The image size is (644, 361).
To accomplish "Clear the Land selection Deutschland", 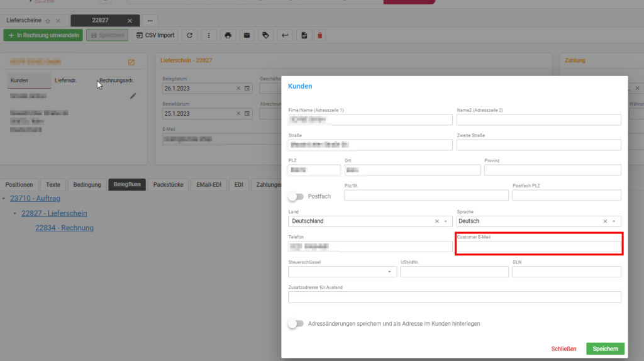I will 437,221.
